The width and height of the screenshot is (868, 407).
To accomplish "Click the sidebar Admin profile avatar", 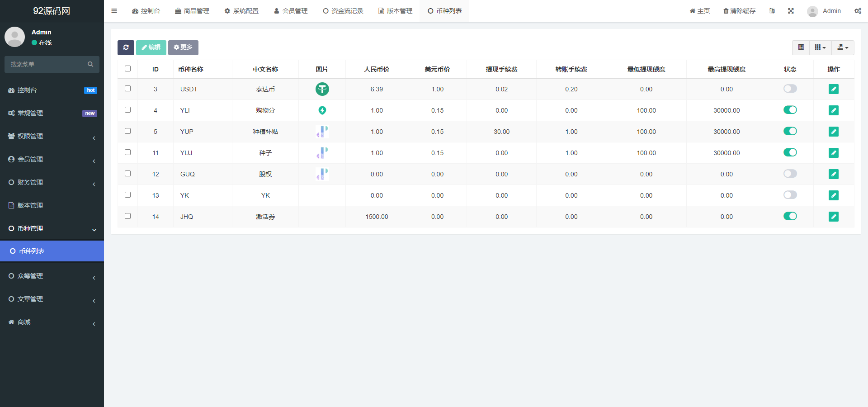I will click(x=14, y=37).
